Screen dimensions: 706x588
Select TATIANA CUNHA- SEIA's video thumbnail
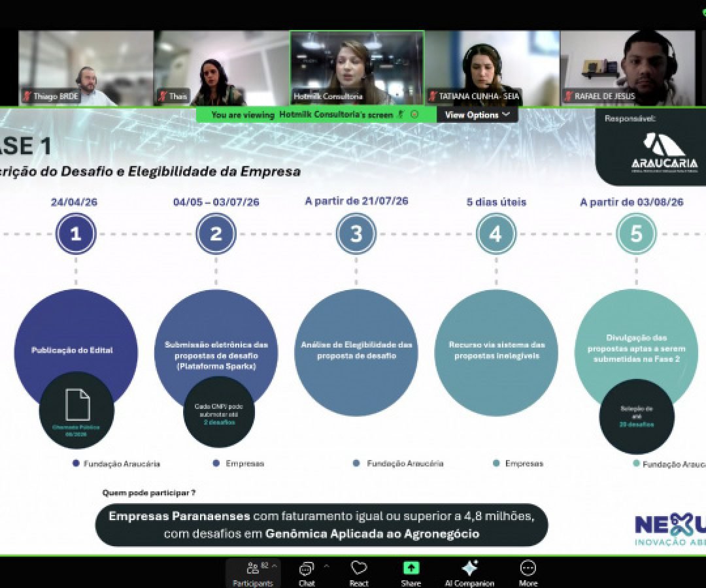492,68
